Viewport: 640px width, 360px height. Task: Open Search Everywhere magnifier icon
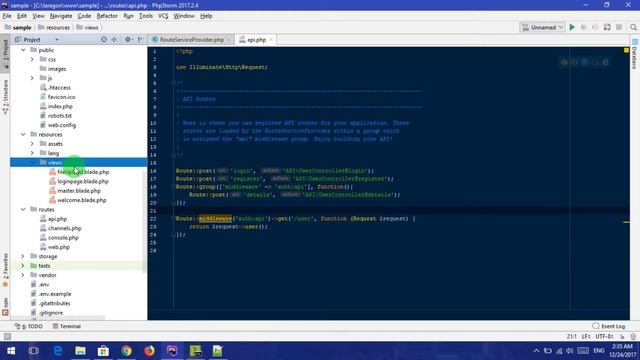tap(633, 27)
